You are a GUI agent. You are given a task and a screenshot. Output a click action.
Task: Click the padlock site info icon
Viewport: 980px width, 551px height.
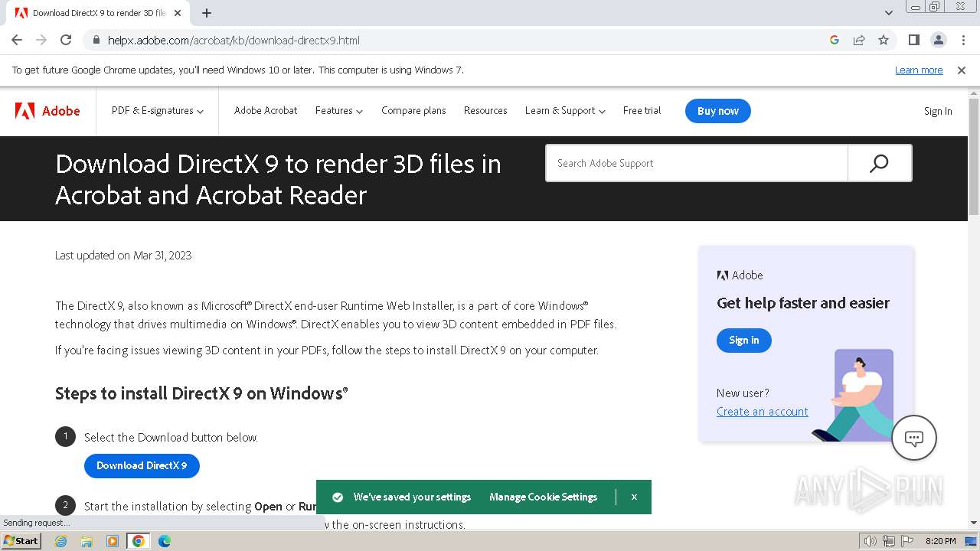click(x=96, y=40)
